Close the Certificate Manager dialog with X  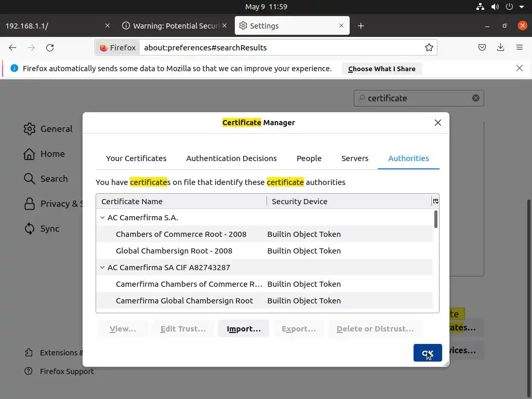click(437, 123)
